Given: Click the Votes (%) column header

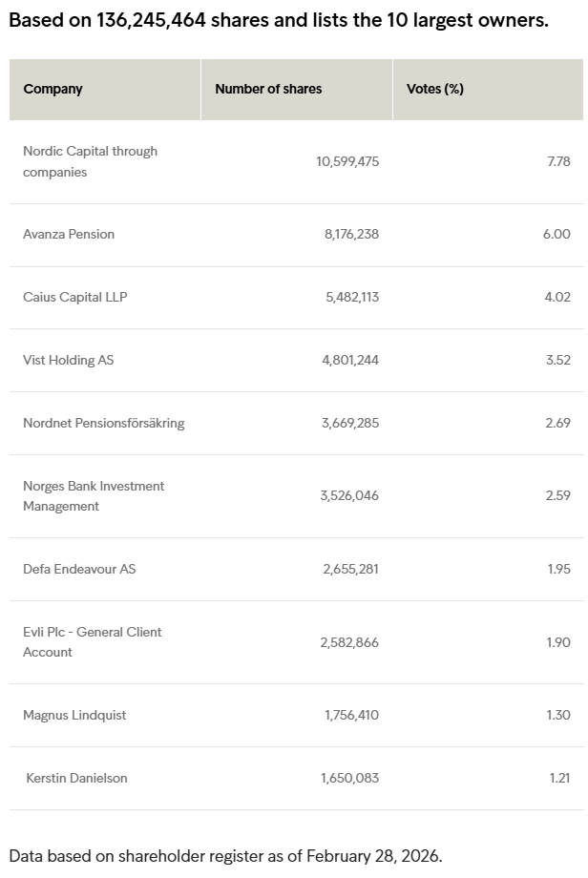Looking at the screenshot, I should 435,89.
